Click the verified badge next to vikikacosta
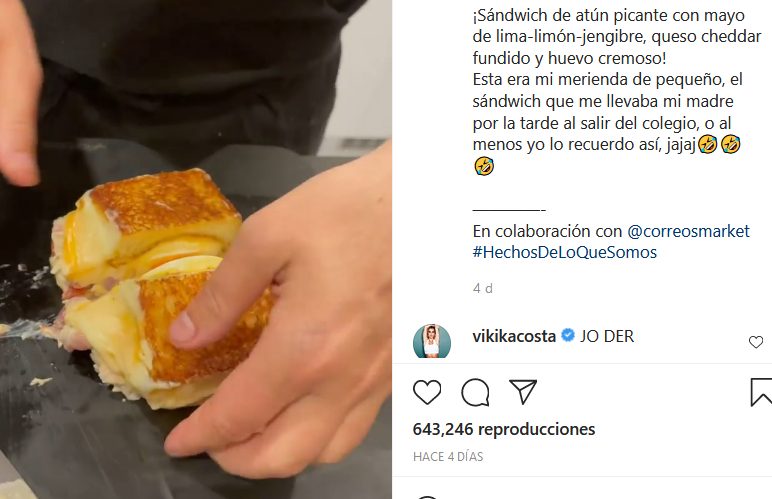The height and width of the screenshot is (499, 772). (568, 335)
